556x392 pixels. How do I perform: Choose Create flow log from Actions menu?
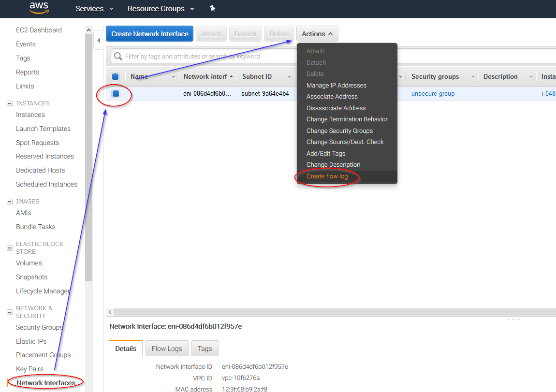tap(327, 176)
